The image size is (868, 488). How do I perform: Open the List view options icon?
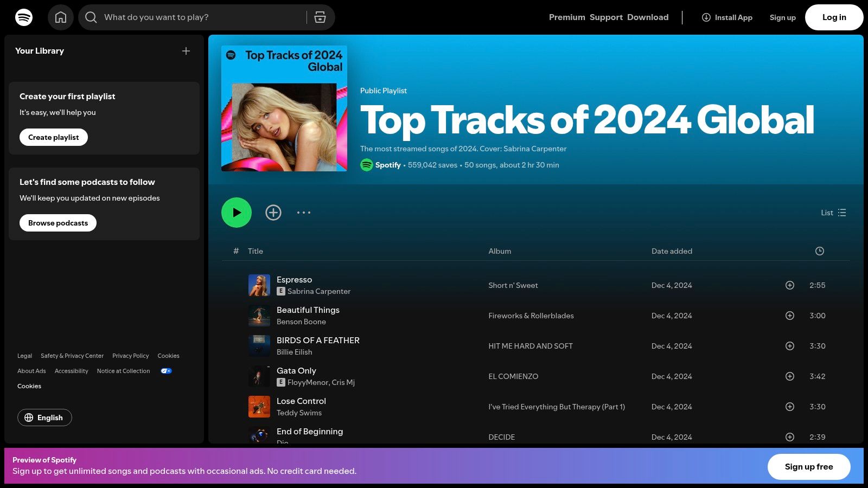point(842,213)
